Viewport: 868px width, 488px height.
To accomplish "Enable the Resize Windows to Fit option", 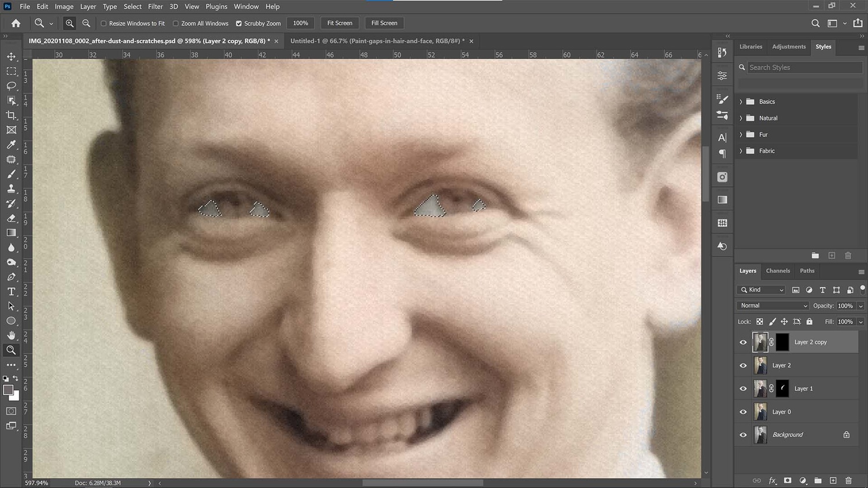I will coord(104,23).
